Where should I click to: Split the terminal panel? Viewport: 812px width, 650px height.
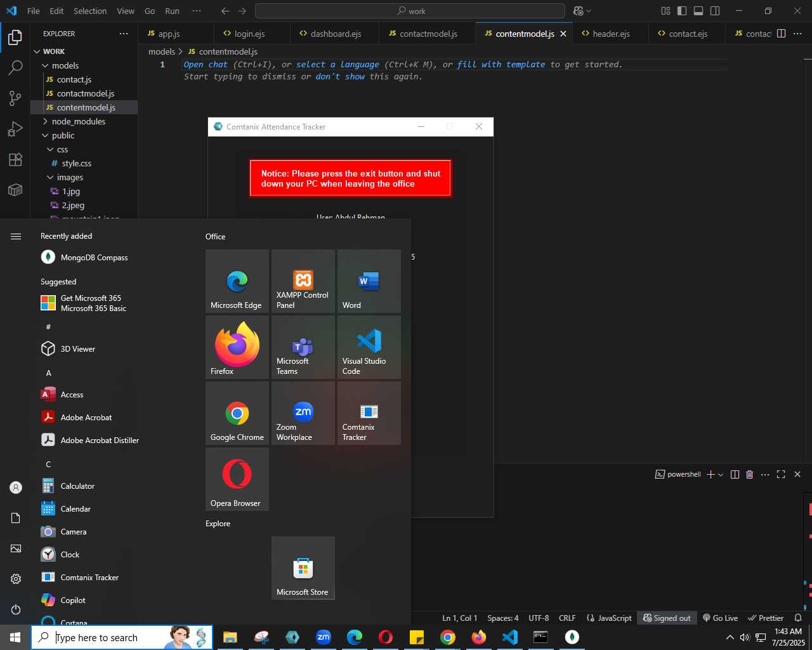[x=735, y=474]
